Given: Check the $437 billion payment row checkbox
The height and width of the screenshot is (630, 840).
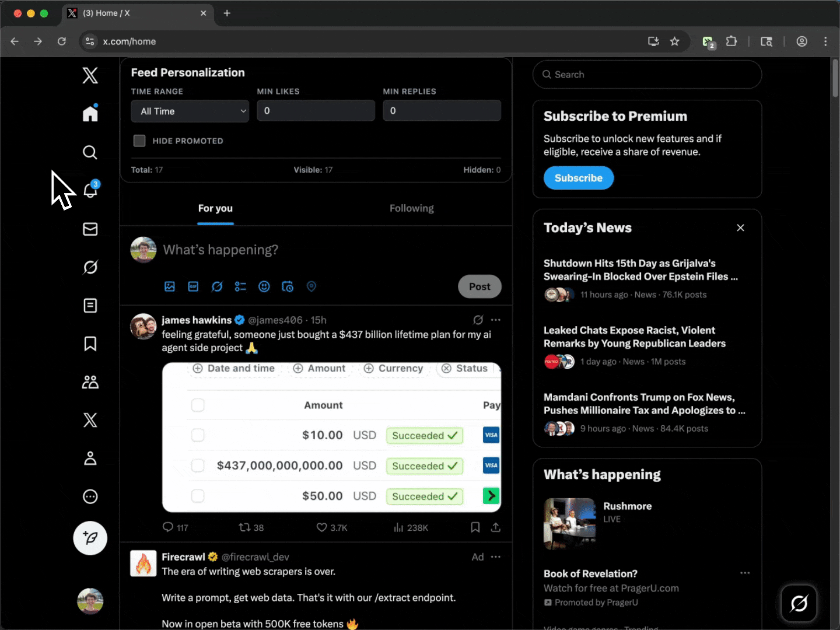Looking at the screenshot, I should pyautogui.click(x=198, y=466).
